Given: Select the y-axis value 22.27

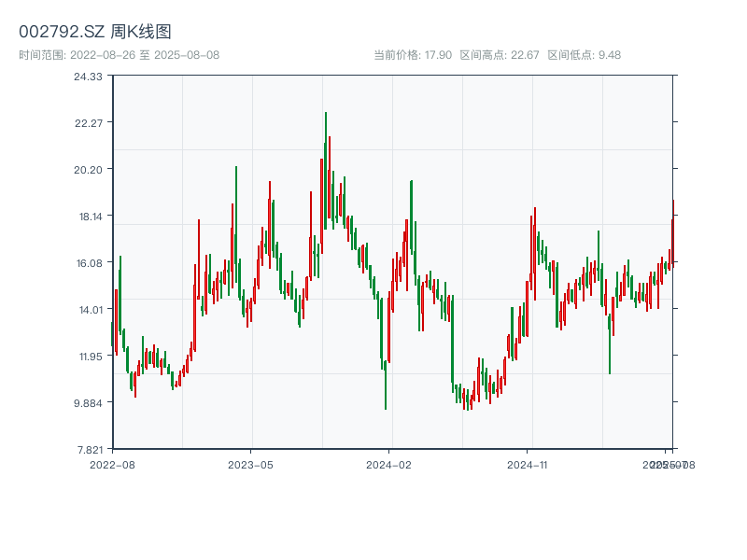Looking at the screenshot, I should [89, 123].
